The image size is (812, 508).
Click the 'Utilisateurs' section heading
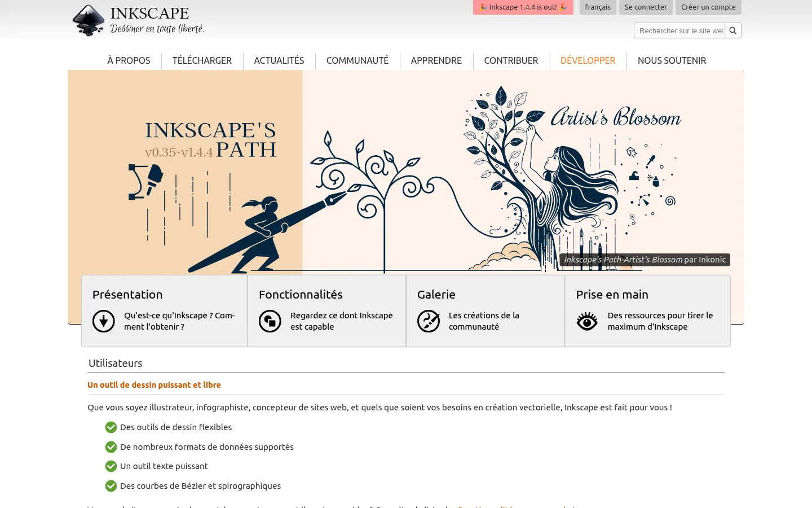116,364
